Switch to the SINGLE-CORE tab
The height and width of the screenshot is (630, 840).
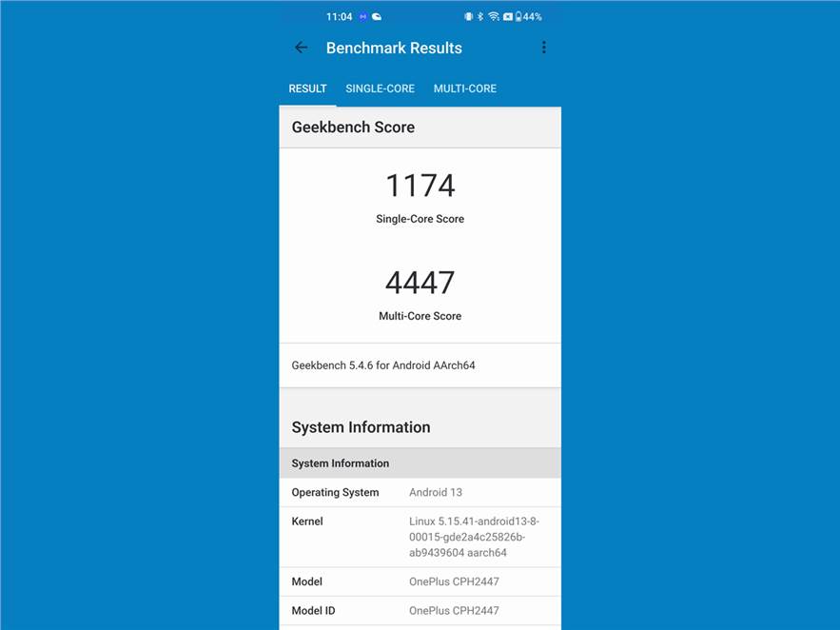click(x=380, y=89)
